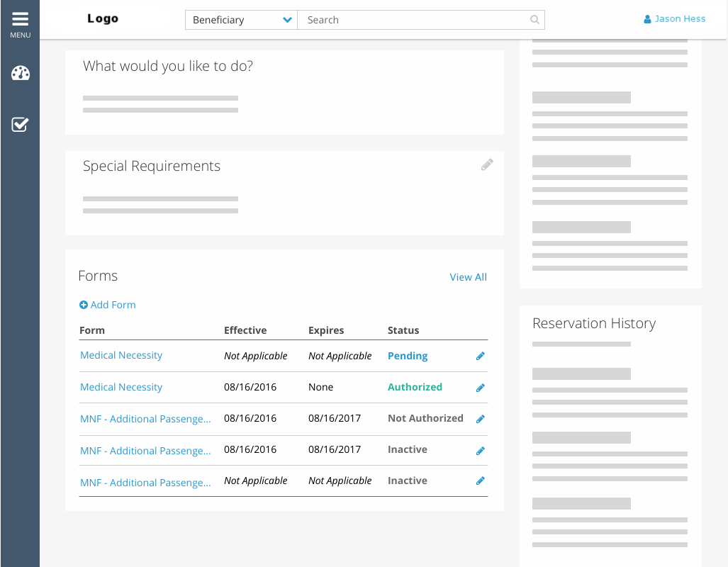This screenshot has width=728, height=567.
Task: Open the Medical Necessity form with Authorized status
Action: click(x=121, y=387)
